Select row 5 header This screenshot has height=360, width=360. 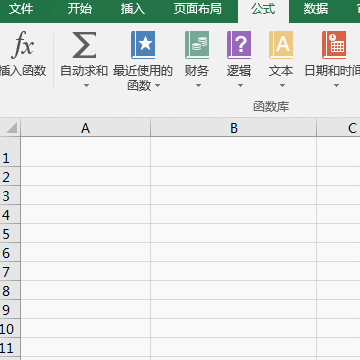[x=10, y=233]
